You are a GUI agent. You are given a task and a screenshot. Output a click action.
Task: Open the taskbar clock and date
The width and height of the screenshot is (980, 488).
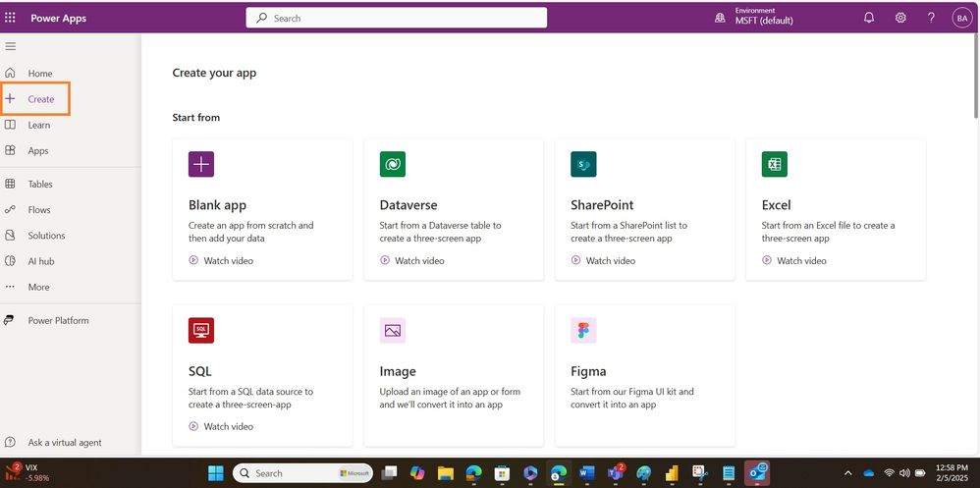953,473
